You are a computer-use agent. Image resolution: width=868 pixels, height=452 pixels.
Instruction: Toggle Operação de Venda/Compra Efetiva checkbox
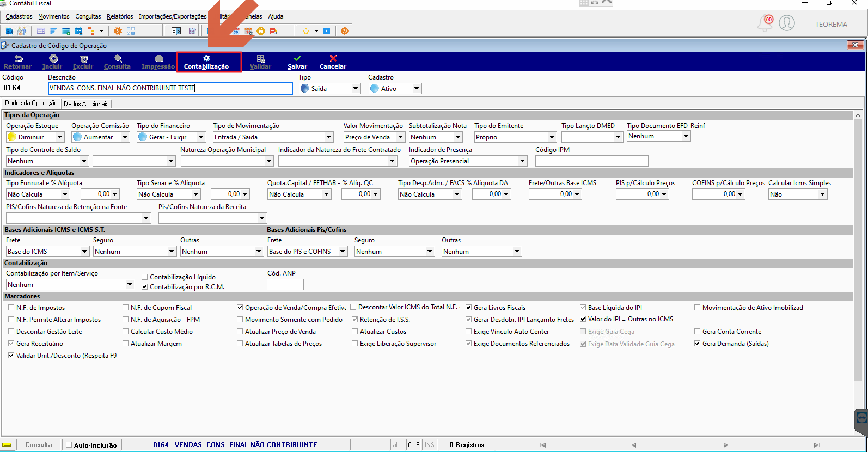[x=240, y=308]
